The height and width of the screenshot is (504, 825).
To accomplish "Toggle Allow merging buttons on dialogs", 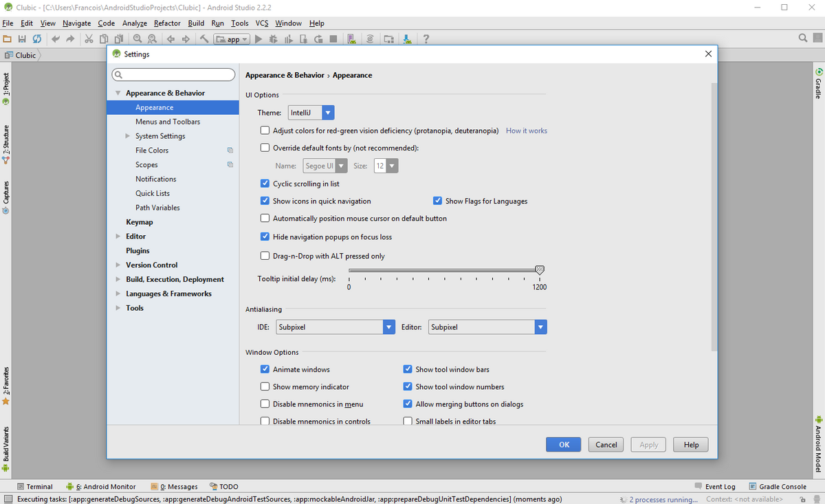I will 408,404.
